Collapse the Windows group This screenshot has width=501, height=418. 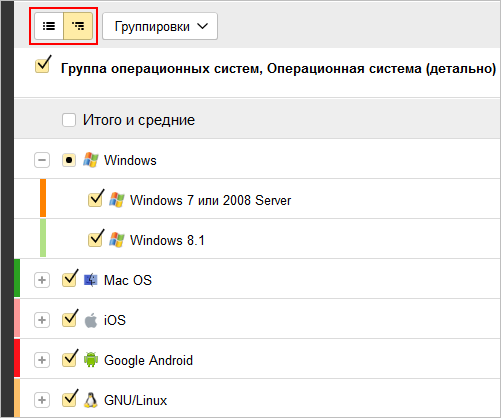tap(42, 160)
